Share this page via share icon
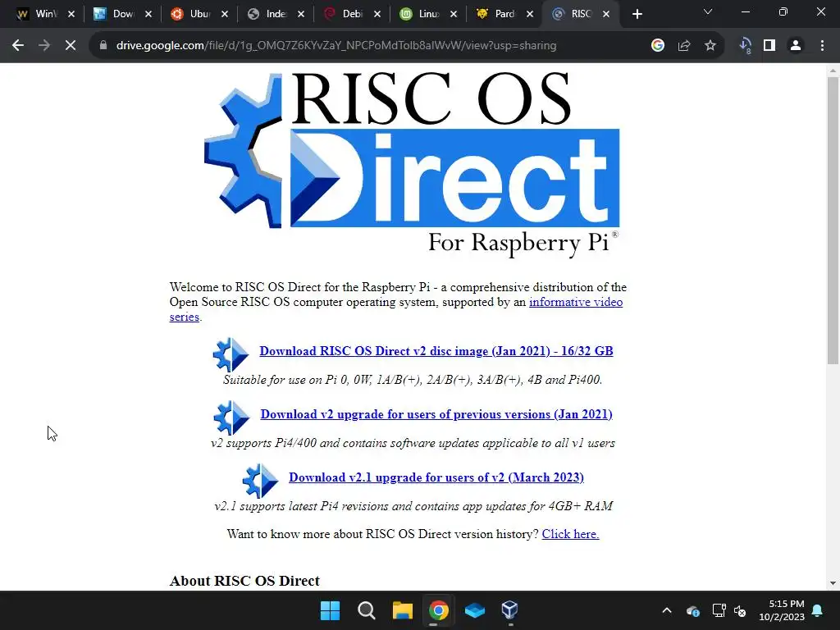 pos(684,46)
